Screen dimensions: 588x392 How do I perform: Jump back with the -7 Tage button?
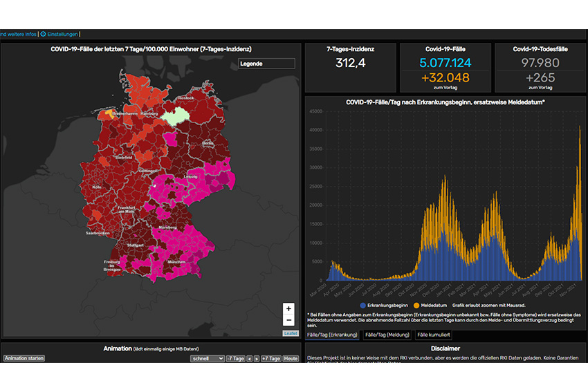coord(236,359)
